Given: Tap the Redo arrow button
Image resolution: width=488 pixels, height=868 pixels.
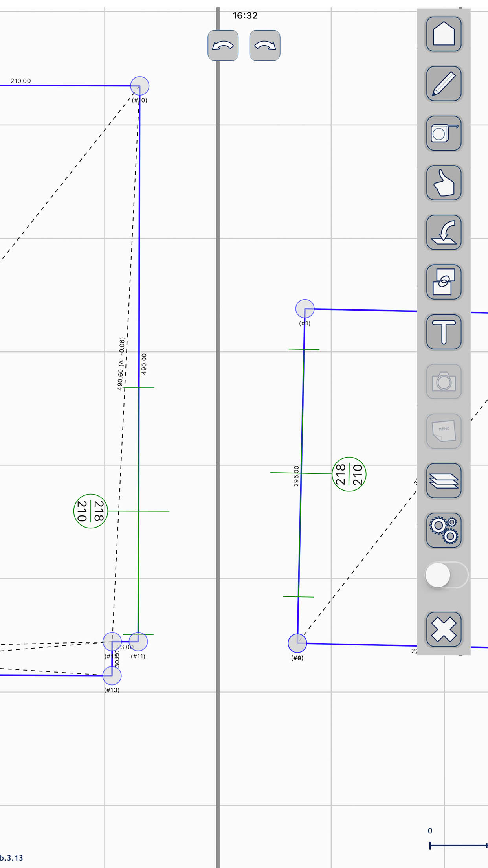Looking at the screenshot, I should click(265, 45).
